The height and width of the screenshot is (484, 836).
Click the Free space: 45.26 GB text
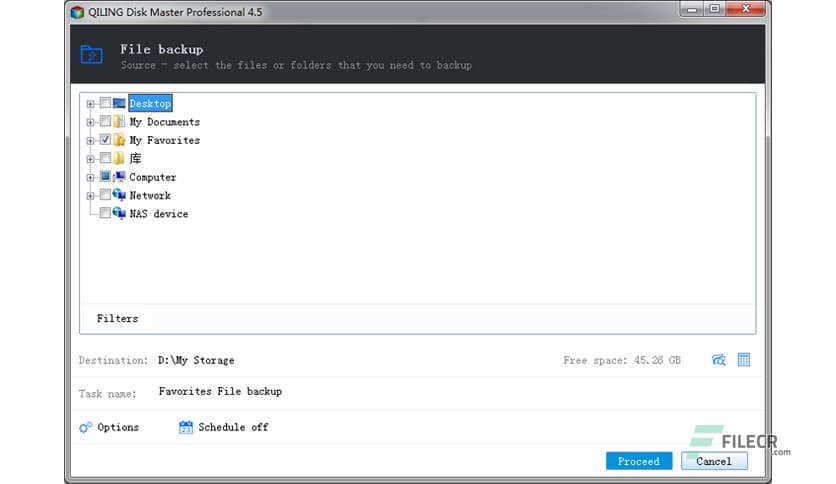coord(622,360)
